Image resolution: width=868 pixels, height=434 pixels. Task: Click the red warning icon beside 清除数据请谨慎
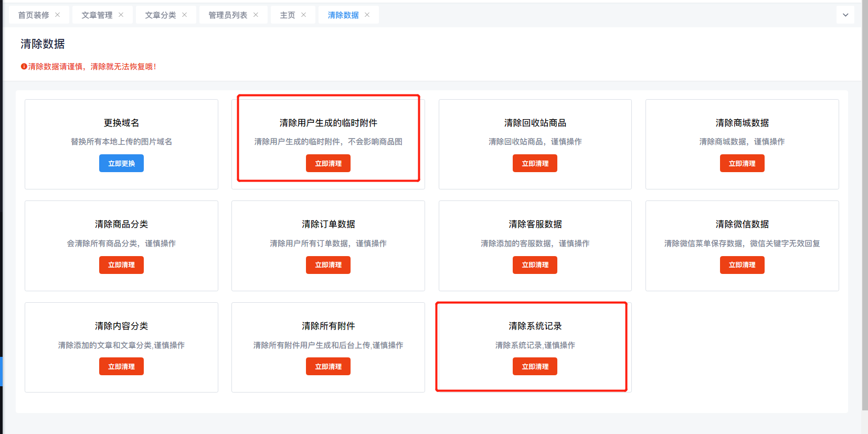[x=24, y=67]
